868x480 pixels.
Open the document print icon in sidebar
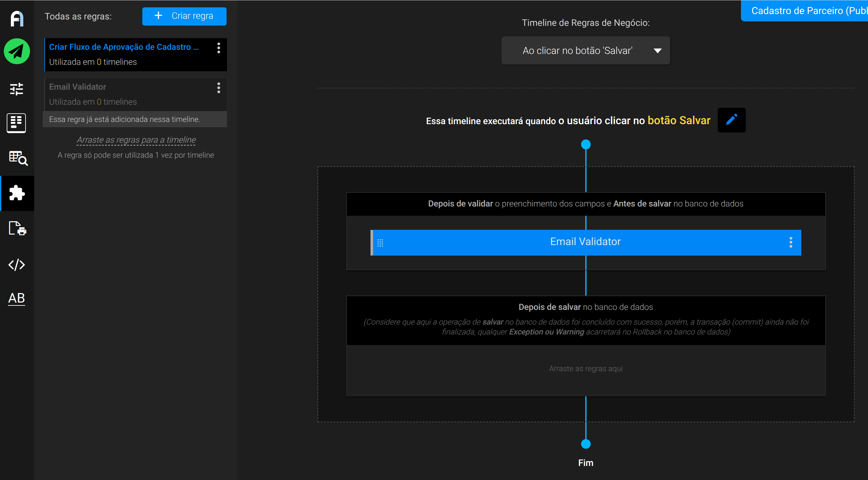pos(18,229)
